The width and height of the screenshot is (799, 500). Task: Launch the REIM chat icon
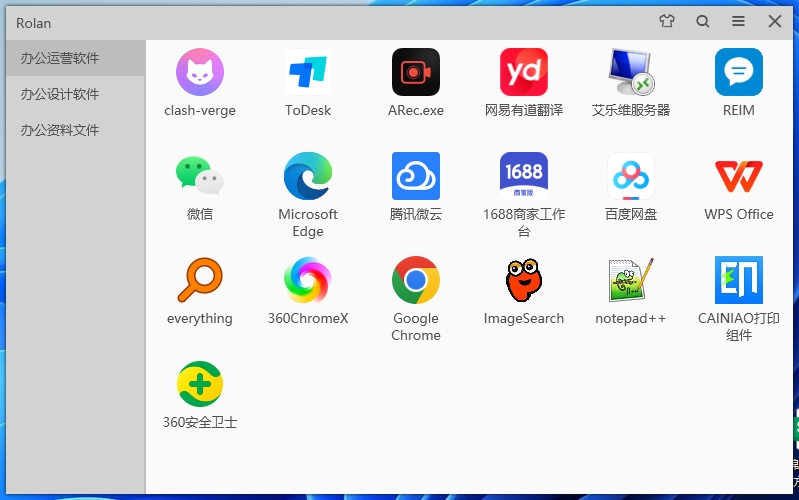coord(739,72)
